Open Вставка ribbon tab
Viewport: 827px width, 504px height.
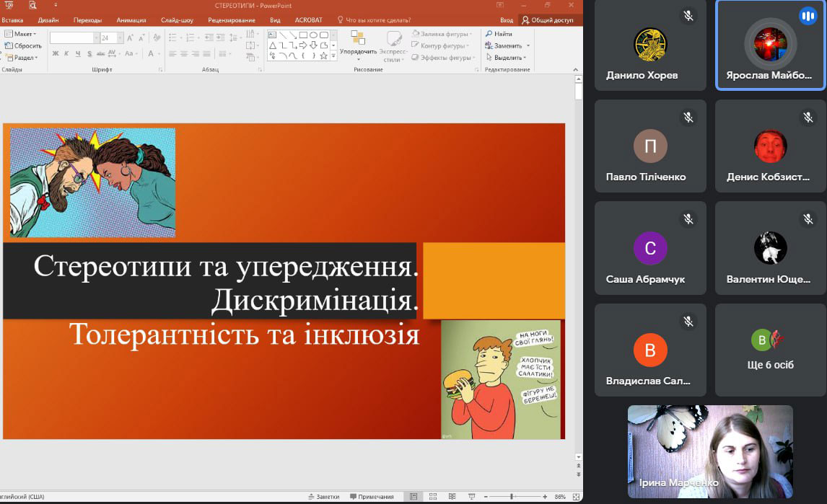click(x=12, y=20)
